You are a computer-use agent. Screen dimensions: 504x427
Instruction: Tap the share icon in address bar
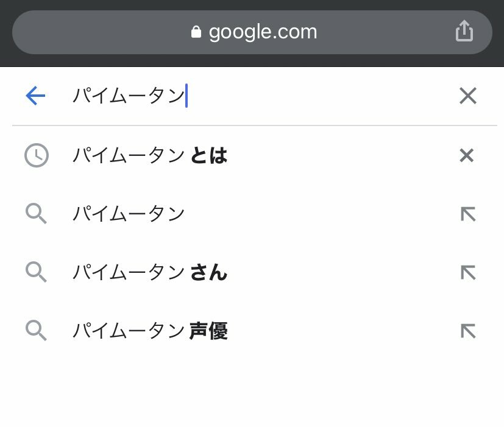pyautogui.click(x=464, y=32)
